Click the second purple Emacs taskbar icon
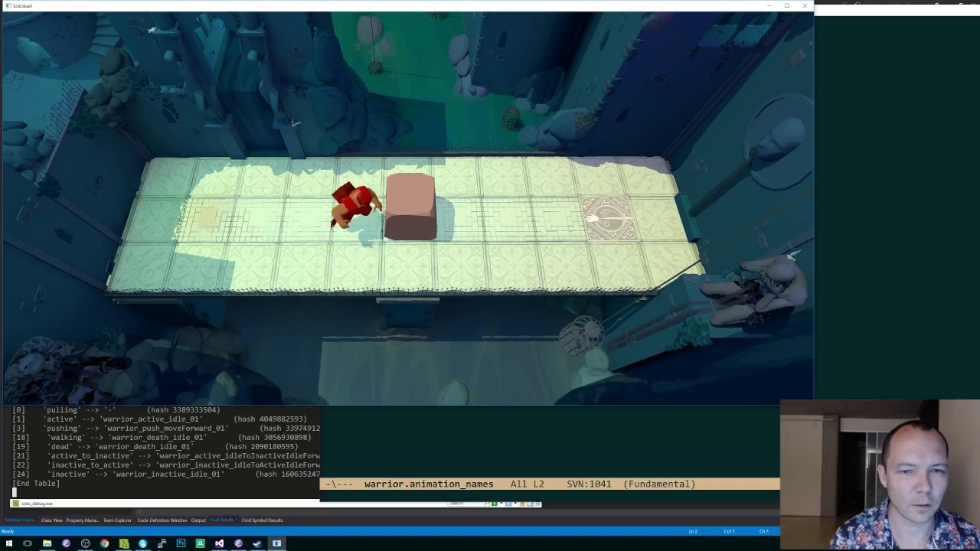Viewport: 980px width, 551px height. coord(238,543)
